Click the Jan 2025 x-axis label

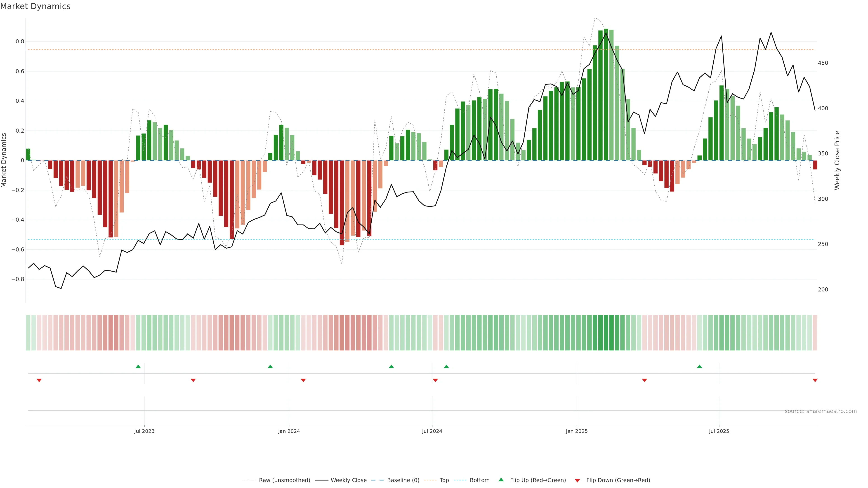click(577, 431)
